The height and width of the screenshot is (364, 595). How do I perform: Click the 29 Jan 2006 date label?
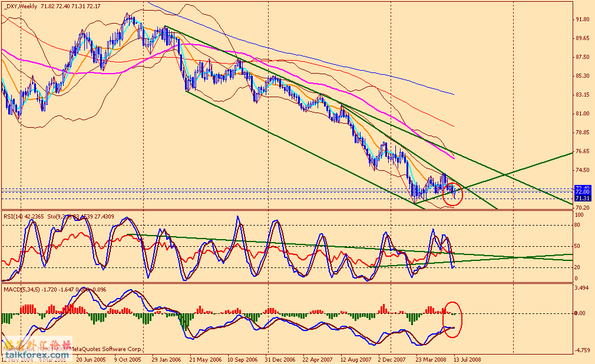166,359
